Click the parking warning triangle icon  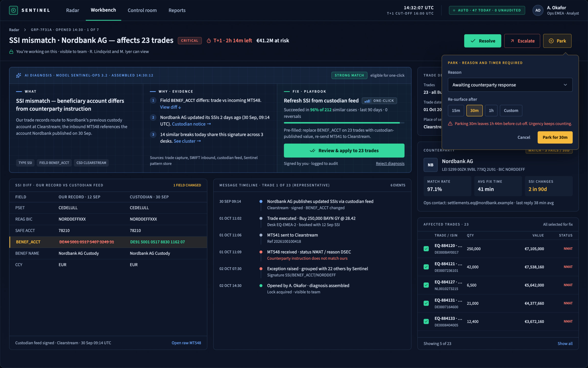[450, 124]
